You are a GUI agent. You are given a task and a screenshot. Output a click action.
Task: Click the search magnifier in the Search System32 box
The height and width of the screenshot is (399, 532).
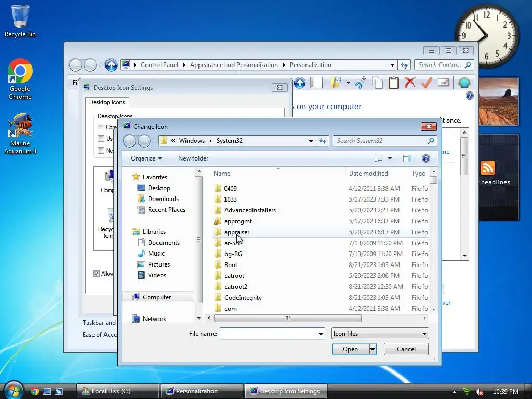[x=431, y=141]
